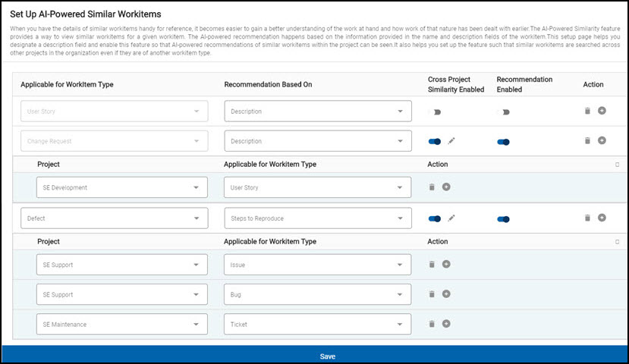Image resolution: width=629 pixels, height=364 pixels.
Task: Delete the Defect workitem row
Action: tap(587, 218)
